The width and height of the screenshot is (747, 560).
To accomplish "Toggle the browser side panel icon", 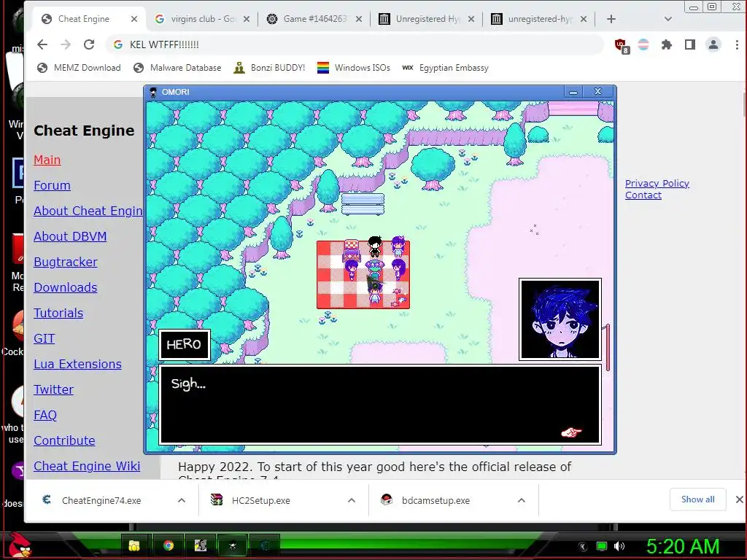I will 690,44.
